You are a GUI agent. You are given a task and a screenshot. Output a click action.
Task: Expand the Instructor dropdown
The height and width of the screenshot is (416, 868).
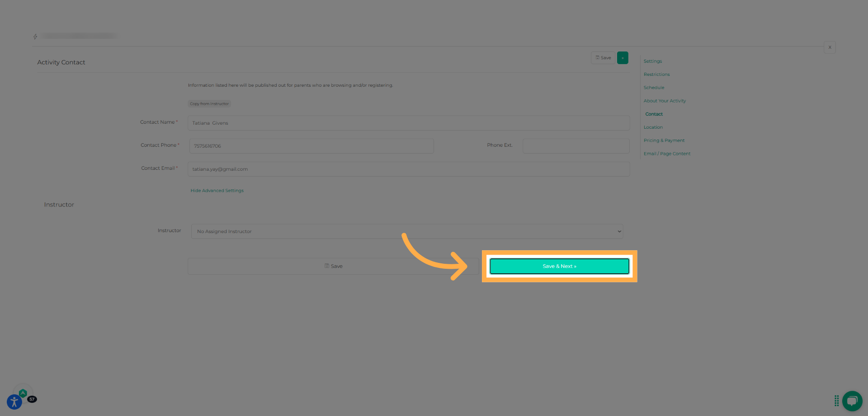pos(407,231)
